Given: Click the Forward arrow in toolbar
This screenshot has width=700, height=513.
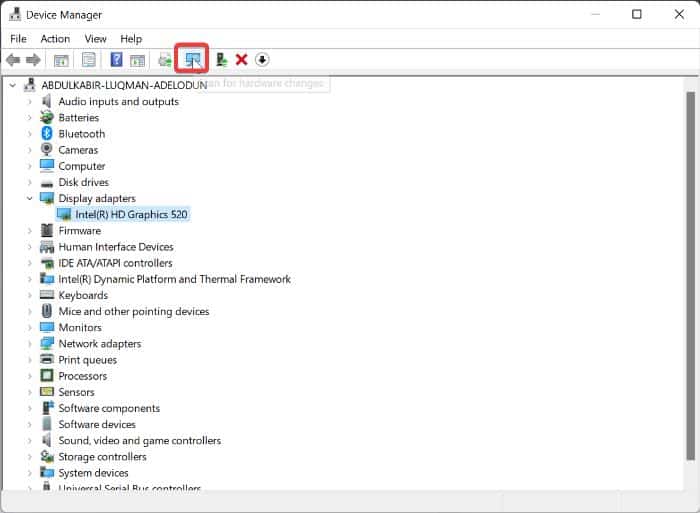Looking at the screenshot, I should coord(33,60).
